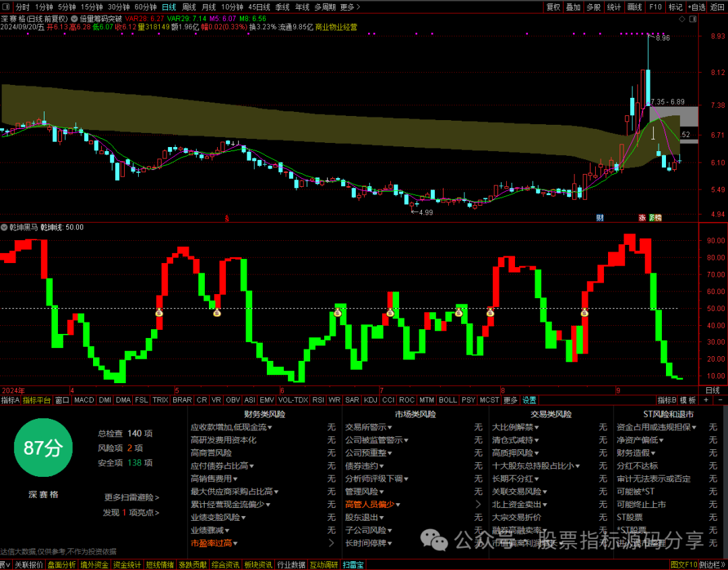Viewport: 728px width, 570px height.
Task: Click the red 涨 marker on the chart bottom
Action: tap(642, 217)
